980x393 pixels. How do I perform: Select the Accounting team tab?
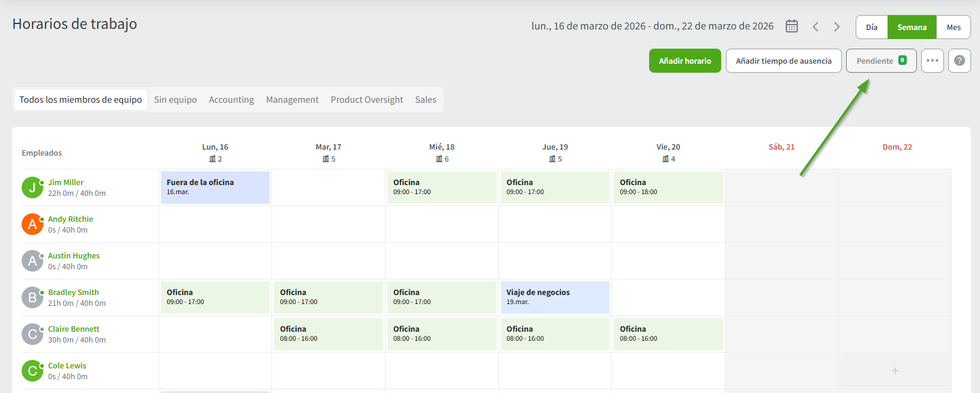point(231,100)
